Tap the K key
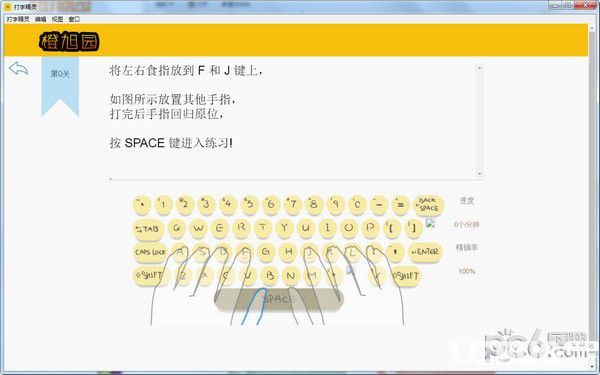Screen dimensions: 600x375 click(x=330, y=252)
